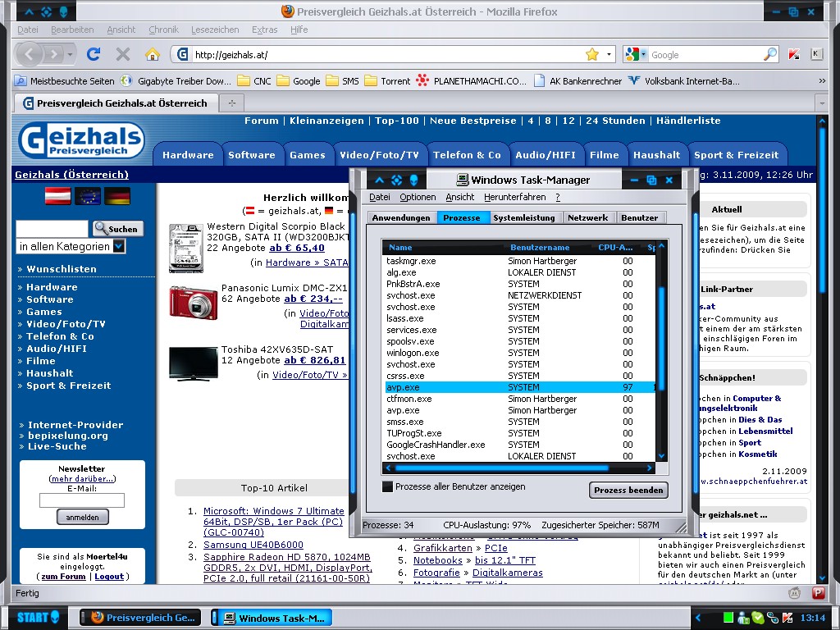840x630 pixels.
Task: Click the Kaspersky icon in the system tray
Action: (x=787, y=618)
